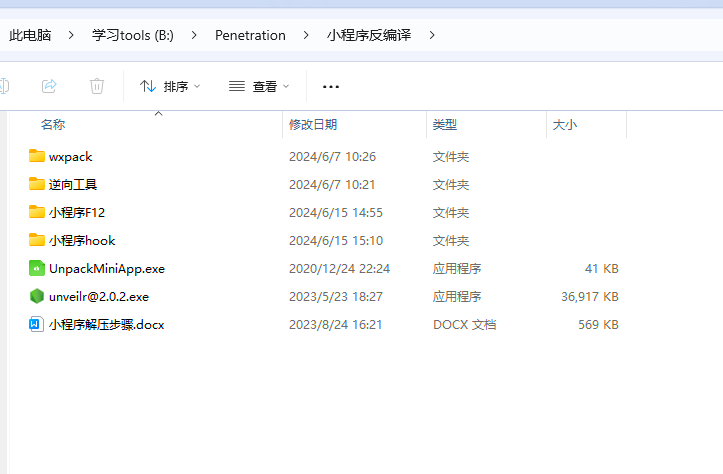Image resolution: width=723 pixels, height=474 pixels.
Task: Click the UnpackMiniApp.exe application icon
Action: coord(37,268)
